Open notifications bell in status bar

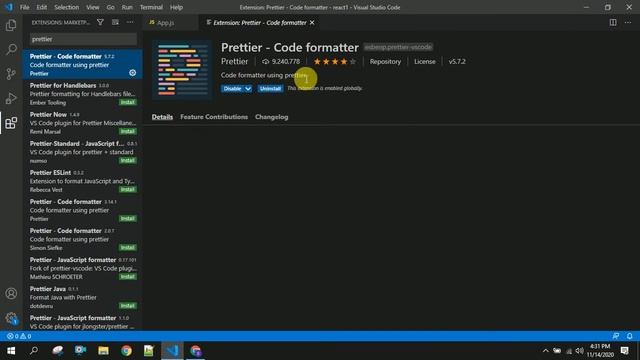pyautogui.click(x=629, y=336)
